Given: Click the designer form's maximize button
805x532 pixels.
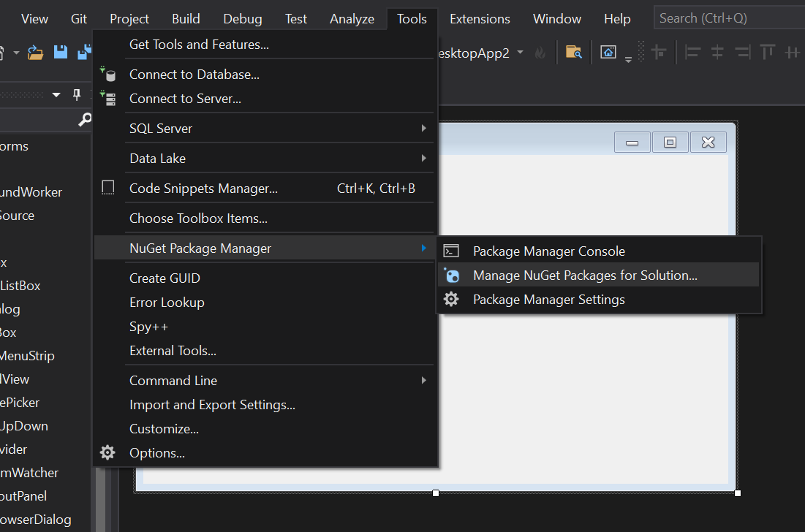Looking at the screenshot, I should [670, 142].
